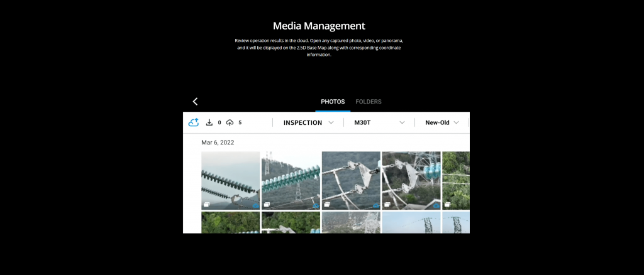Image resolution: width=644 pixels, height=275 pixels.
Task: Open the INSPECTION filter dropdown
Action: (x=308, y=122)
